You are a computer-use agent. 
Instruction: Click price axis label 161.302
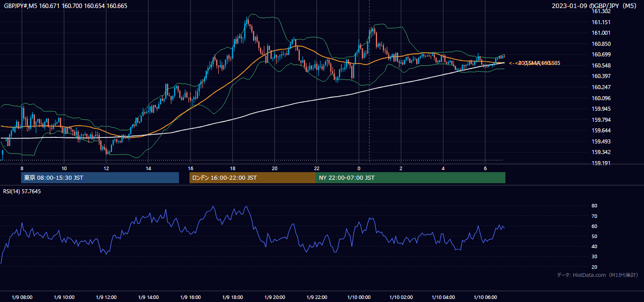pyautogui.click(x=601, y=11)
